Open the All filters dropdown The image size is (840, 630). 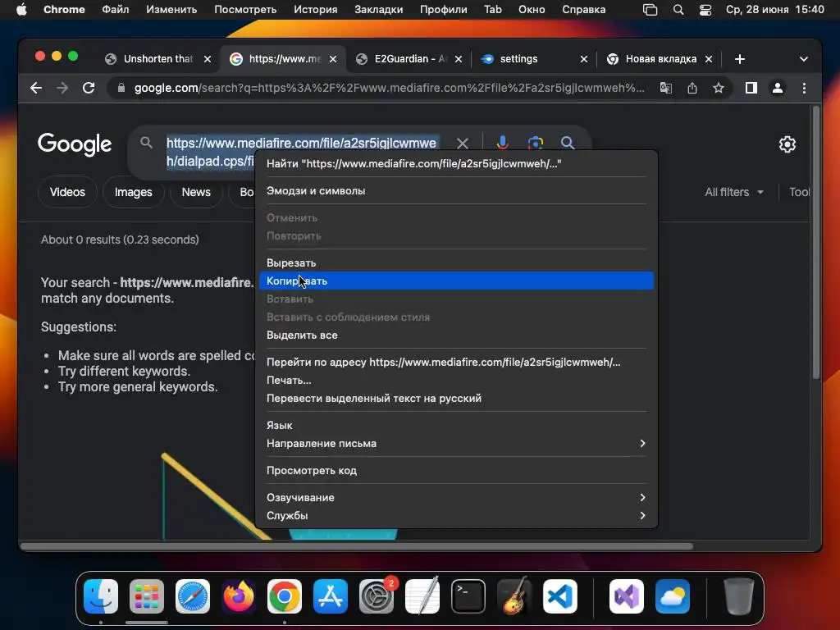point(734,192)
